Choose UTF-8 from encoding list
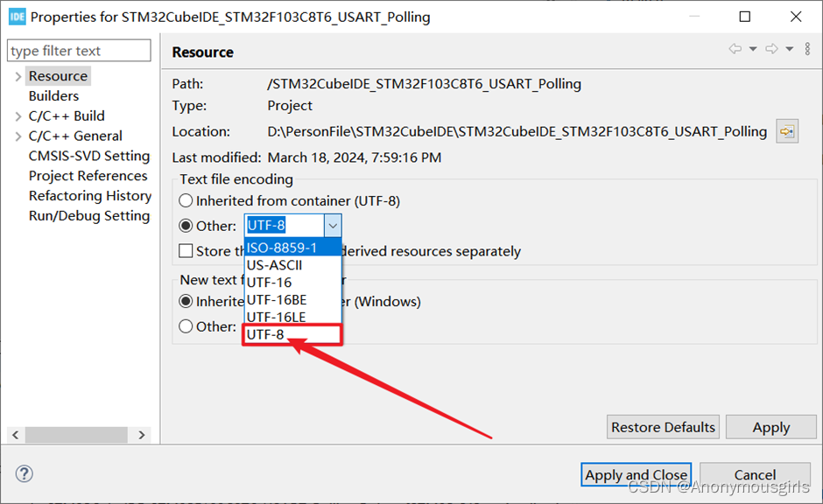 click(x=293, y=334)
